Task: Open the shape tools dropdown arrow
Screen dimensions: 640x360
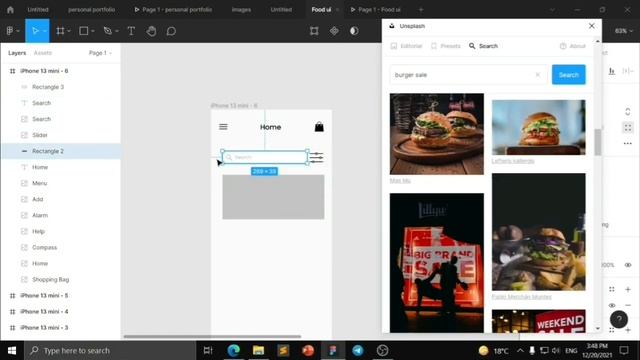Action: (x=93, y=31)
